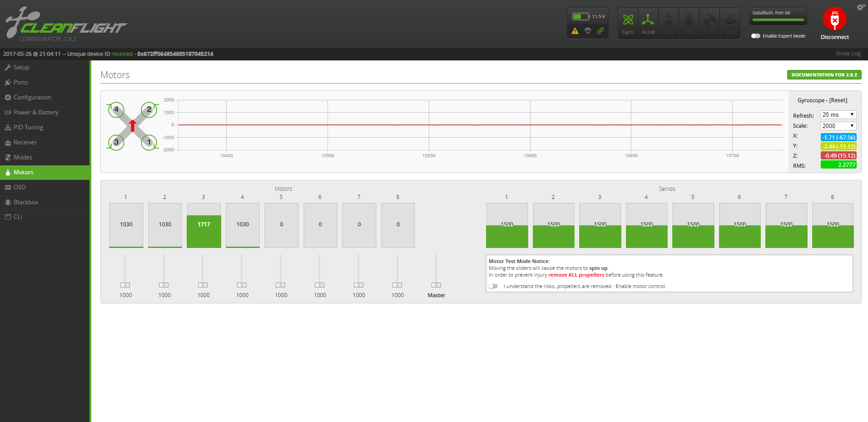868x422 pixels.
Task: Toggle Enable Expert Mode switch
Action: [755, 36]
